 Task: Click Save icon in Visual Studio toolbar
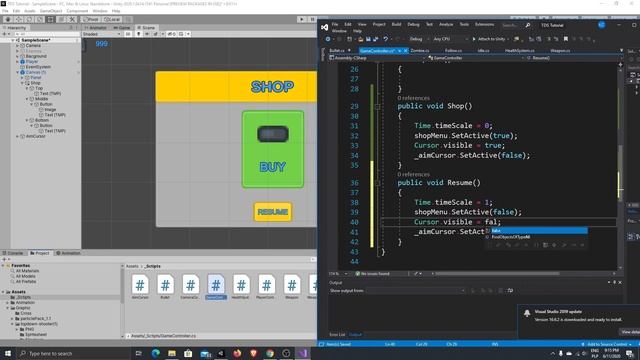point(368,39)
